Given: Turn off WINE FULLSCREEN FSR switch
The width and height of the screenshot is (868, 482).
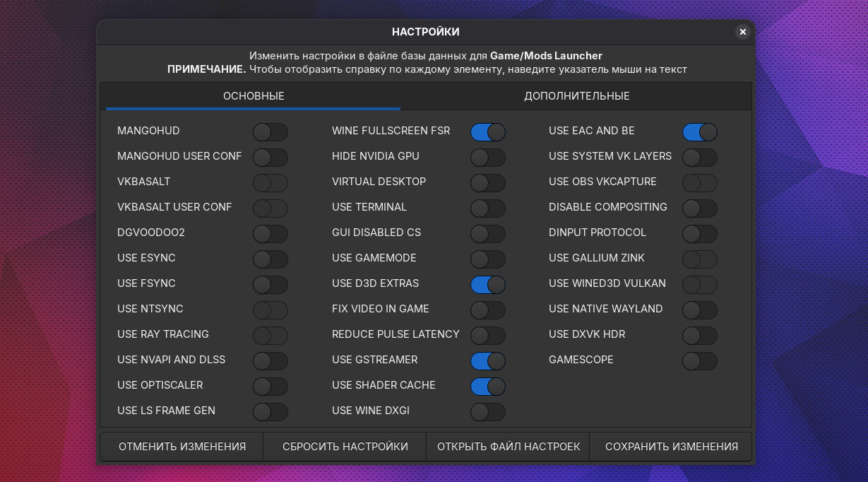Looking at the screenshot, I should pos(487,131).
